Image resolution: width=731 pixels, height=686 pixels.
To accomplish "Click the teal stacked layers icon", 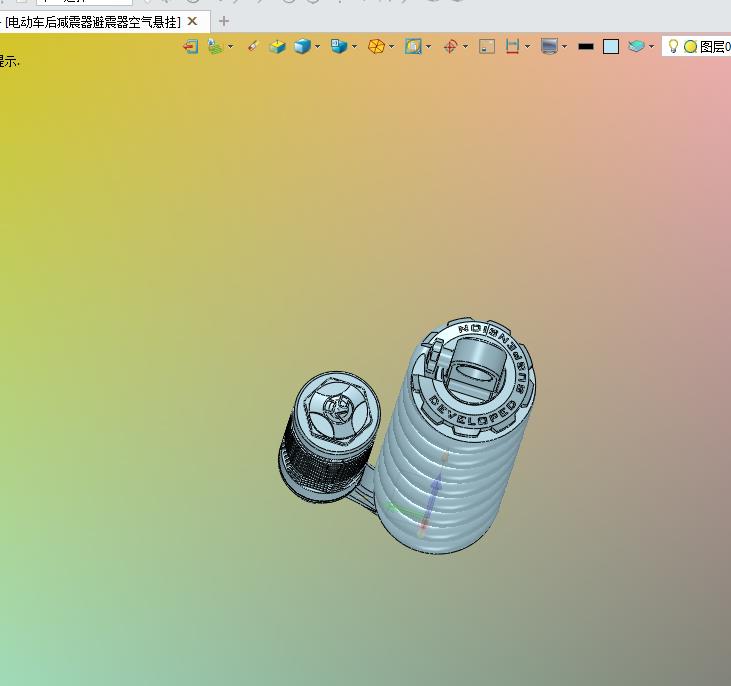I will (x=636, y=46).
